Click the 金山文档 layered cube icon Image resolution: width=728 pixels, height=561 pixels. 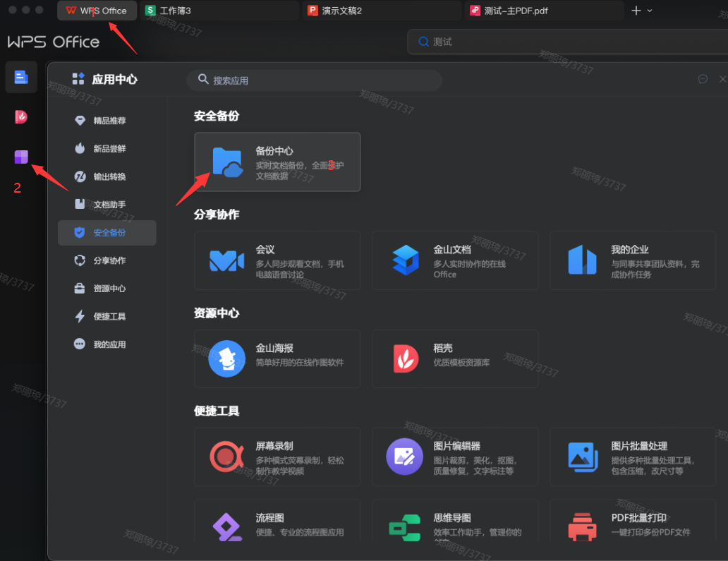coord(406,260)
